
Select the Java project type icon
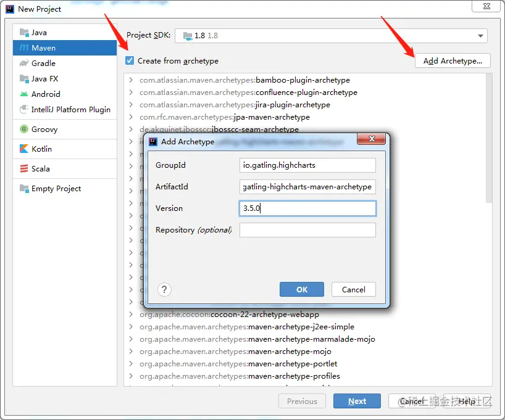click(24, 33)
